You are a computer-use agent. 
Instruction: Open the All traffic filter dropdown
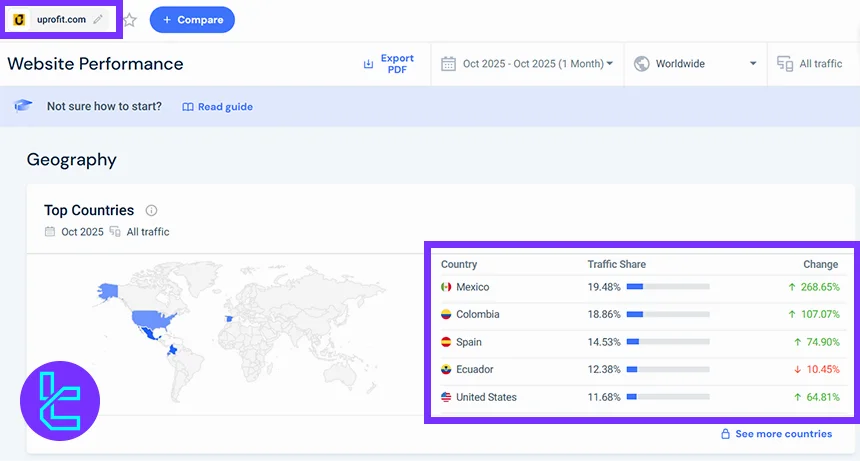[x=820, y=64]
